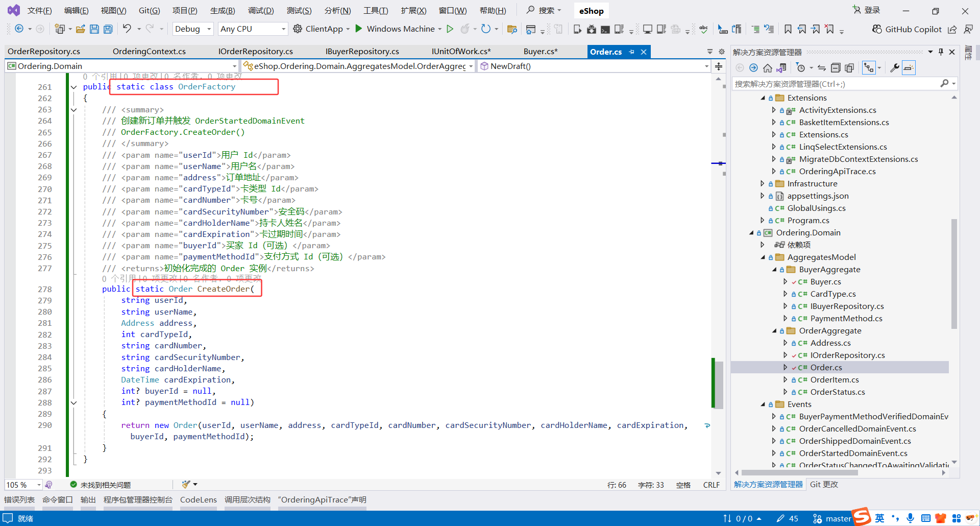Open the 文件(F) menu
This screenshot has width=980, height=526.
pyautogui.click(x=40, y=11)
